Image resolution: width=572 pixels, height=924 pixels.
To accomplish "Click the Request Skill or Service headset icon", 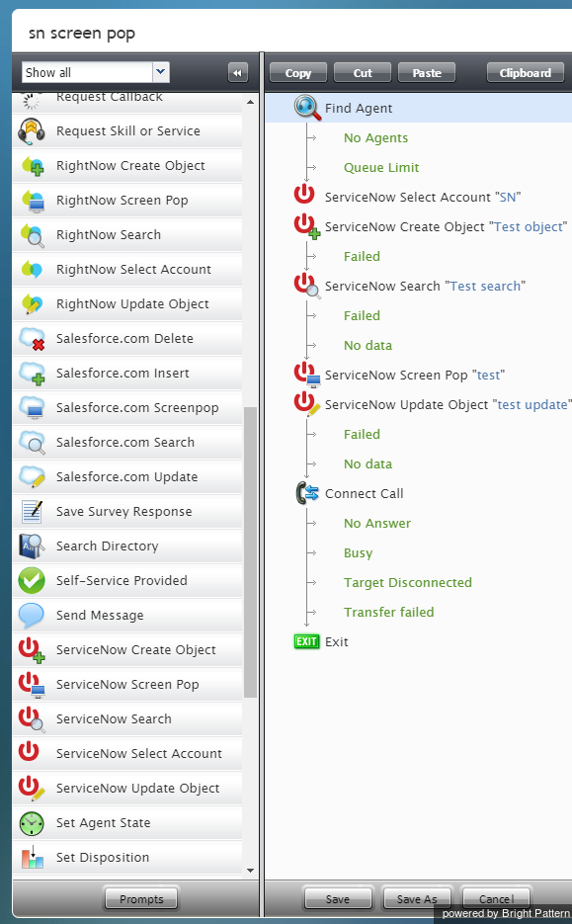I will [x=32, y=130].
